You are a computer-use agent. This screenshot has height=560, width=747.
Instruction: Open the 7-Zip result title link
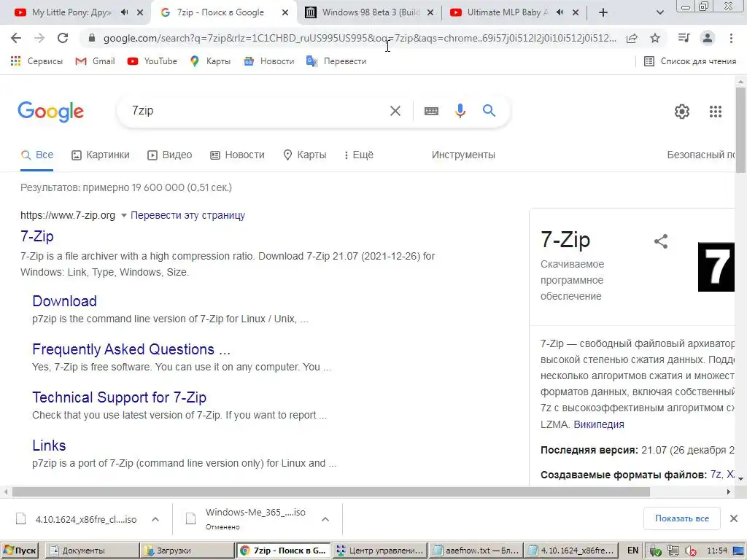(37, 237)
